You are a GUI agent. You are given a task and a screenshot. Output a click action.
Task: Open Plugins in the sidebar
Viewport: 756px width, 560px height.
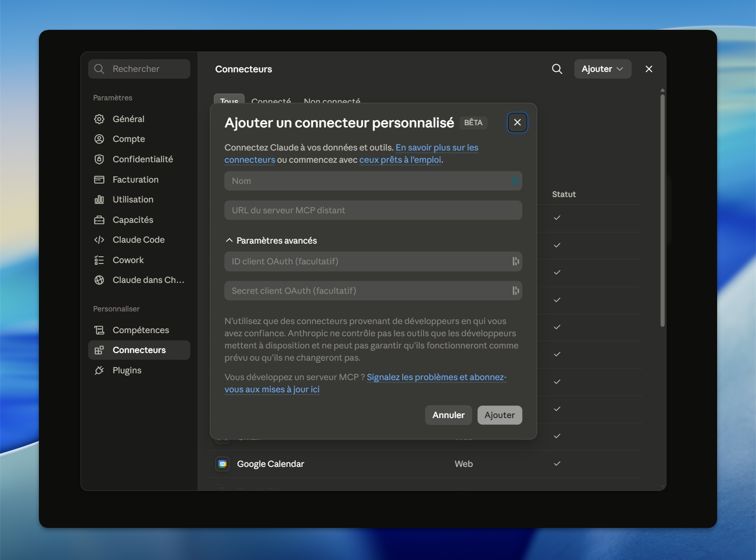(139, 370)
